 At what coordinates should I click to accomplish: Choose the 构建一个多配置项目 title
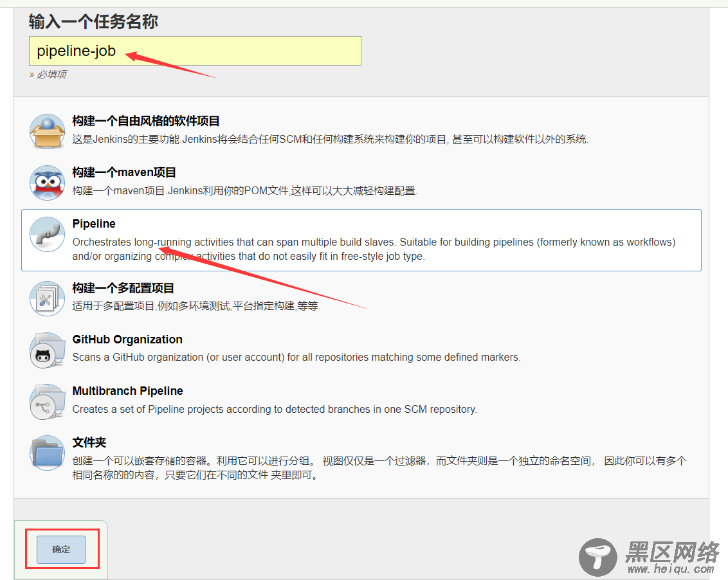point(123,288)
